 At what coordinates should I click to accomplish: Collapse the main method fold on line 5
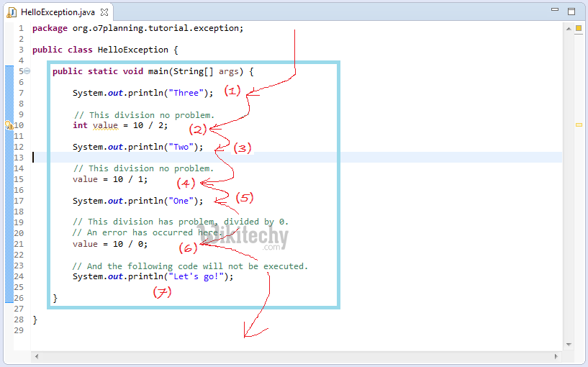(27, 71)
